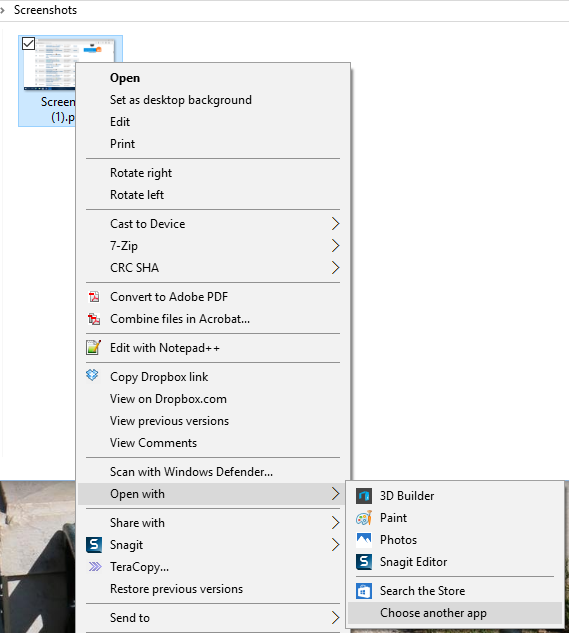
Task: Select the CRC SHA menu entry
Action: pos(213,267)
